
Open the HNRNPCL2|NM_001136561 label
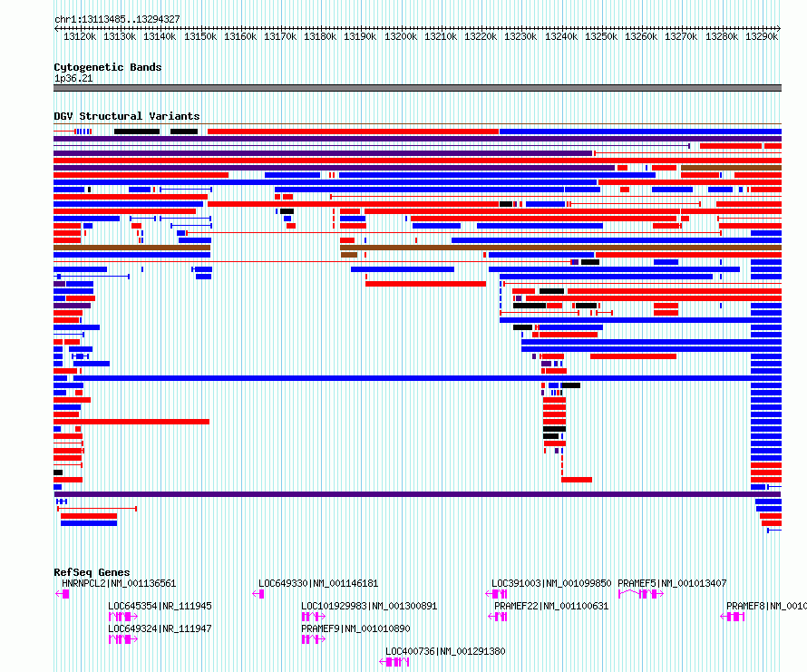pyautogui.click(x=119, y=583)
